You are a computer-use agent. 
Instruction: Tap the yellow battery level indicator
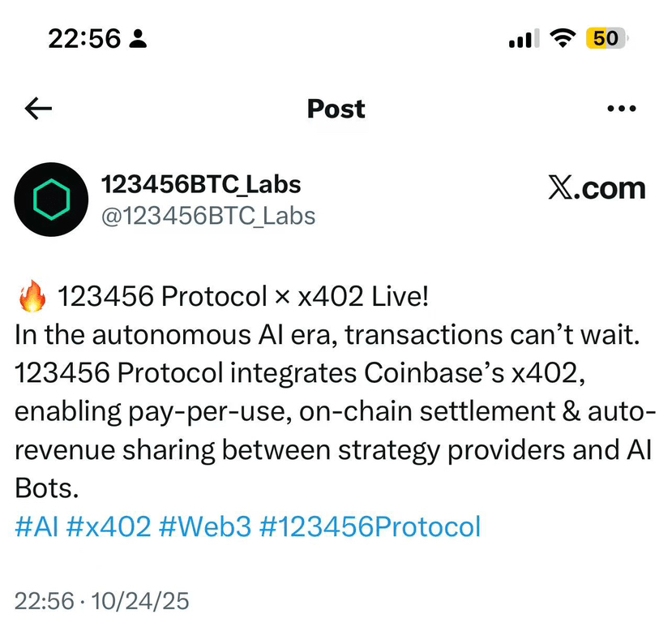[x=605, y=38]
